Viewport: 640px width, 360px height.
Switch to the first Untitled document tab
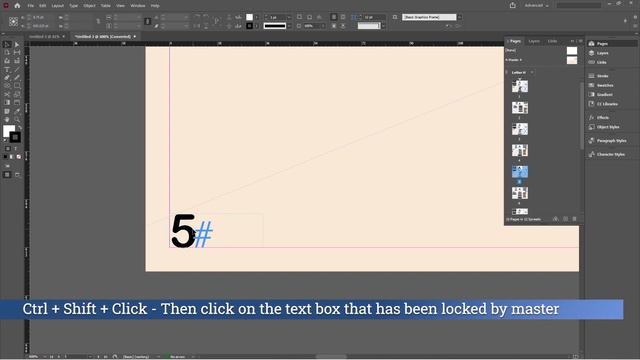44,37
